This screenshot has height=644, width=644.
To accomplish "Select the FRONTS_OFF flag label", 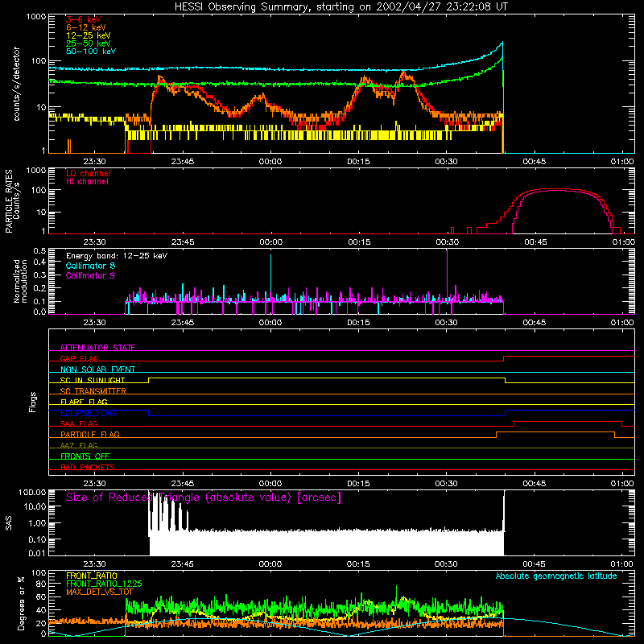I will [x=85, y=456].
